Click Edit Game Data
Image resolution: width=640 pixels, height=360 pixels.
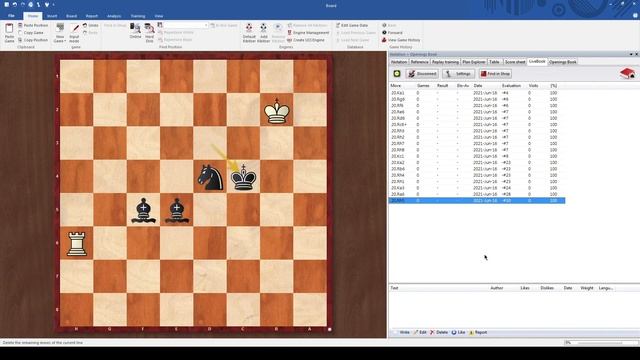(351, 25)
